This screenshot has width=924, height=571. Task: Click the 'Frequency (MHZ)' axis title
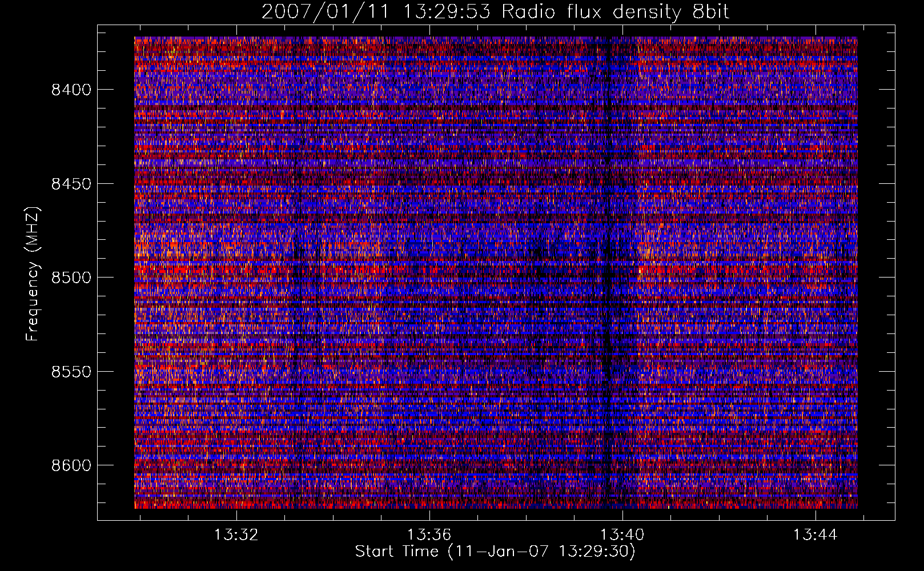coord(32,274)
